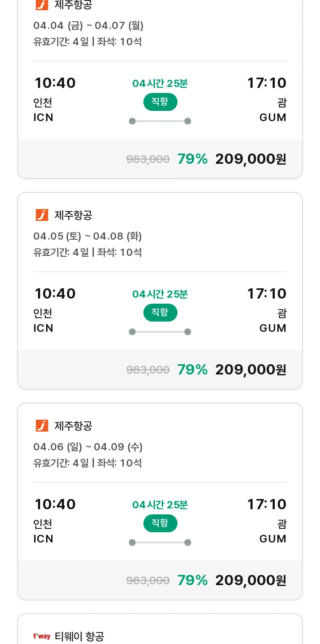Tap 209,000원 price on 04.06 card
320x644 pixels.
[x=251, y=580]
